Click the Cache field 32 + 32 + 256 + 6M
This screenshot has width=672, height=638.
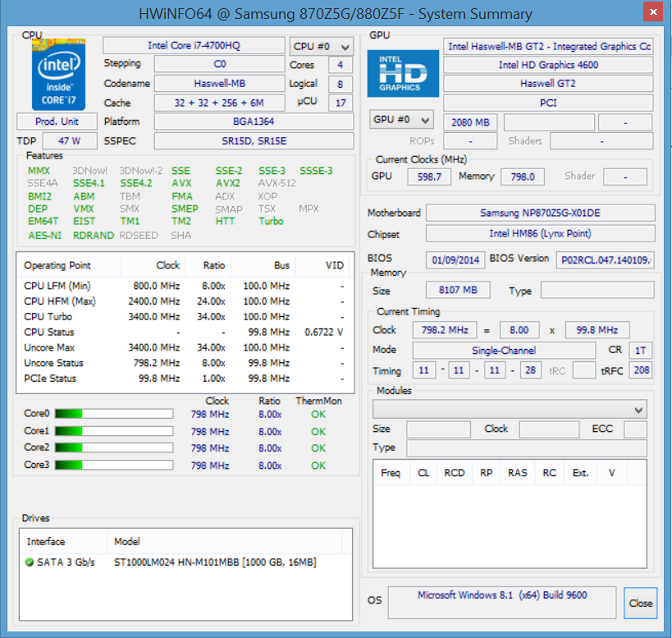click(x=219, y=103)
